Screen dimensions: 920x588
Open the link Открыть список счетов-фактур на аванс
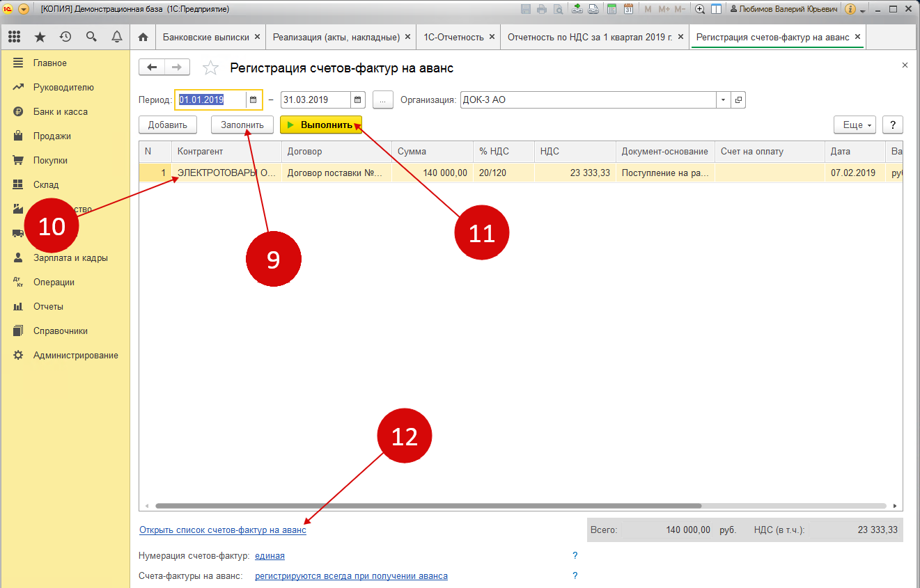223,530
